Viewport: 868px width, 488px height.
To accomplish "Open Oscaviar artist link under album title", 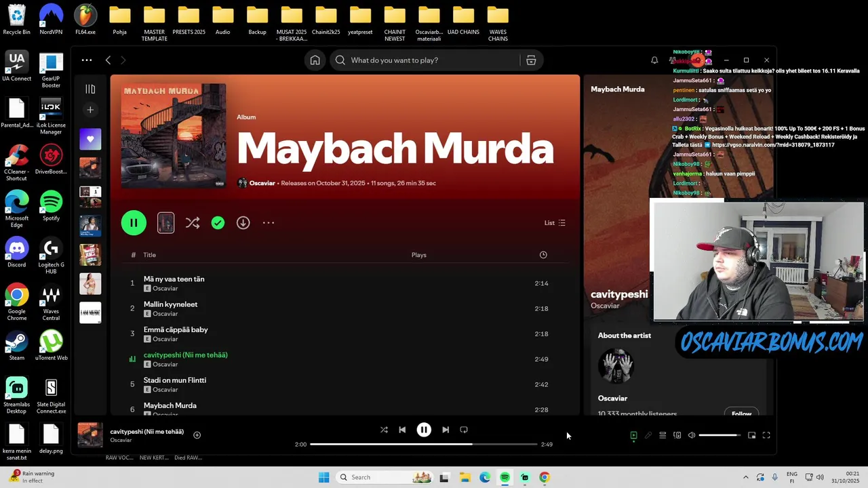I will [x=262, y=183].
